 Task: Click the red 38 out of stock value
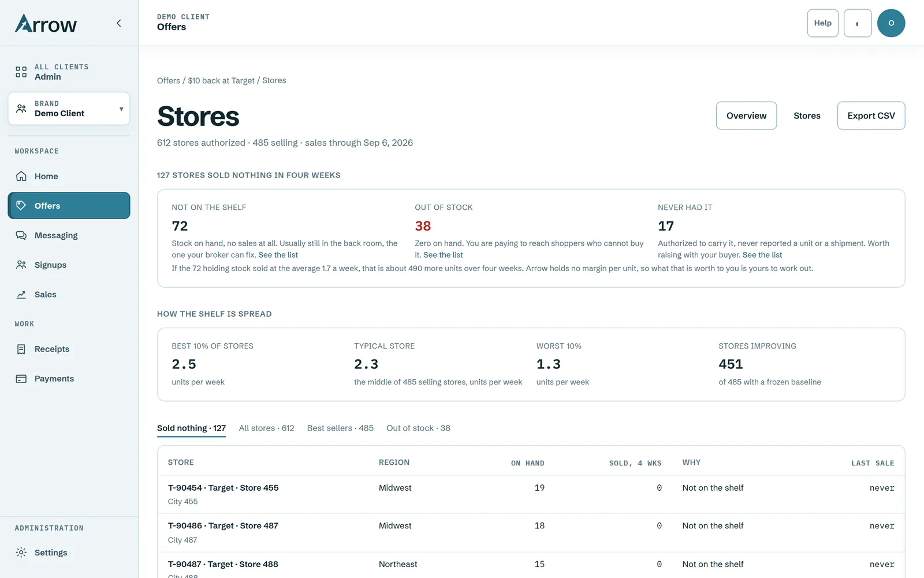point(423,226)
